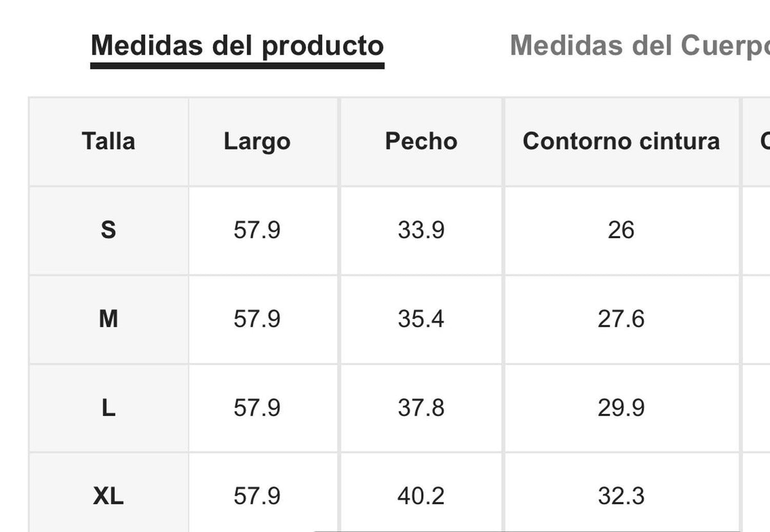Click Pecho value 37.8
770x532 pixels.
click(421, 408)
